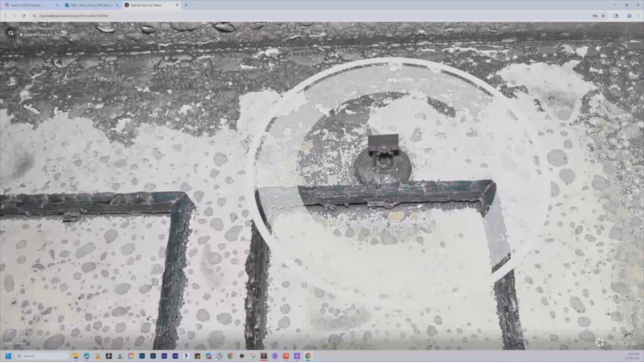644x362 pixels.
Task: Open the Windows Start menu
Action: coord(8,356)
